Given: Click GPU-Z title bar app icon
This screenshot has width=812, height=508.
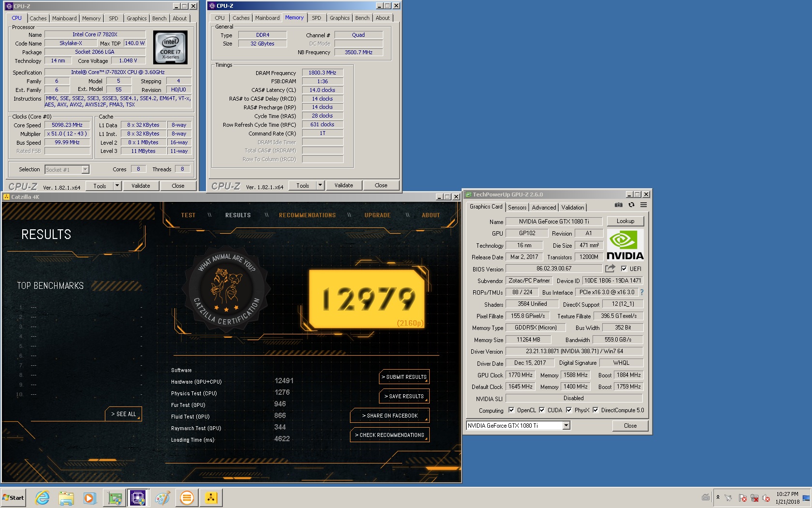Looking at the screenshot, I should [468, 194].
